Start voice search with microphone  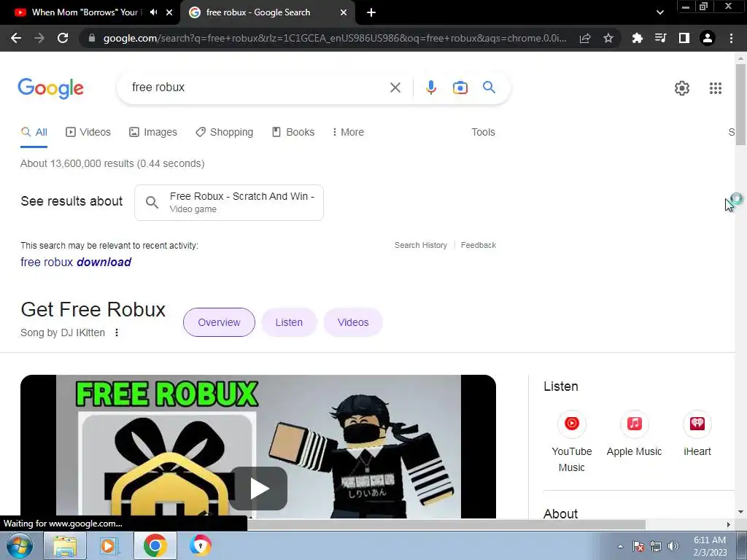pyautogui.click(x=430, y=87)
